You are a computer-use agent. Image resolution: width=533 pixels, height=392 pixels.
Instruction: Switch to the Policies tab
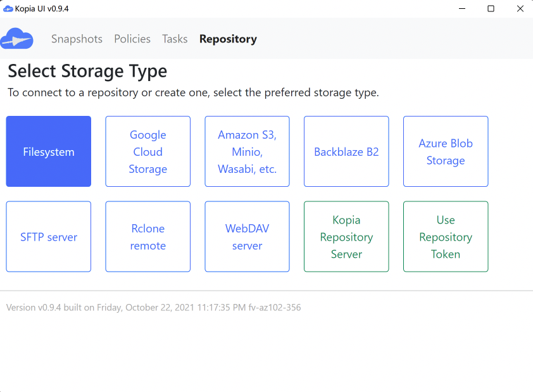coord(132,39)
